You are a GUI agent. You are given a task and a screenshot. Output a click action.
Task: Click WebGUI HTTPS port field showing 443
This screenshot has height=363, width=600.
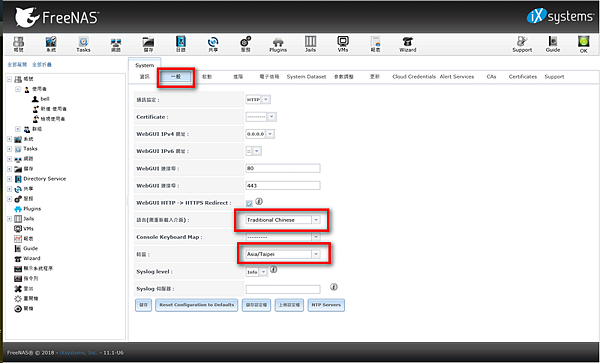[283, 186]
